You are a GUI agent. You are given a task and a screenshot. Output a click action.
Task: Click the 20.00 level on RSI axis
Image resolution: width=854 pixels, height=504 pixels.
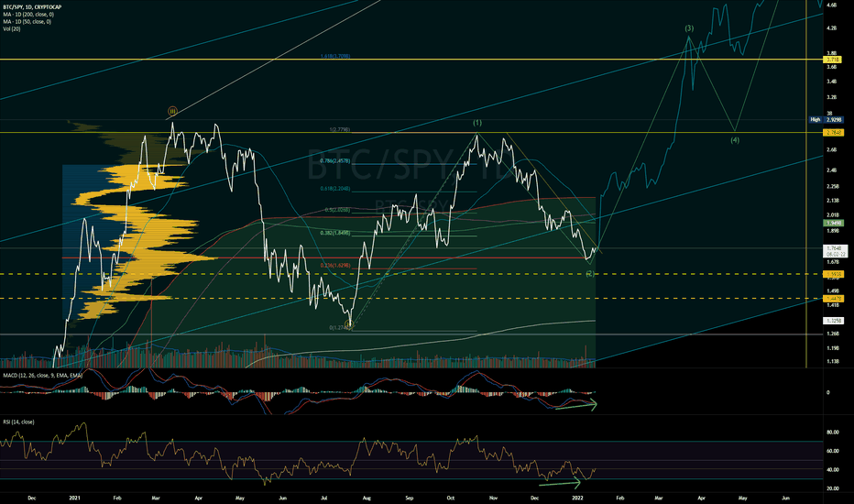pos(833,488)
